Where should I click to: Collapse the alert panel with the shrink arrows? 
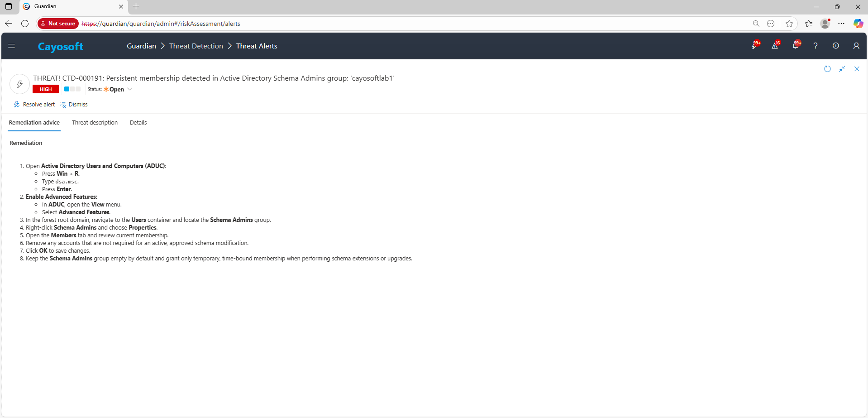click(x=842, y=69)
